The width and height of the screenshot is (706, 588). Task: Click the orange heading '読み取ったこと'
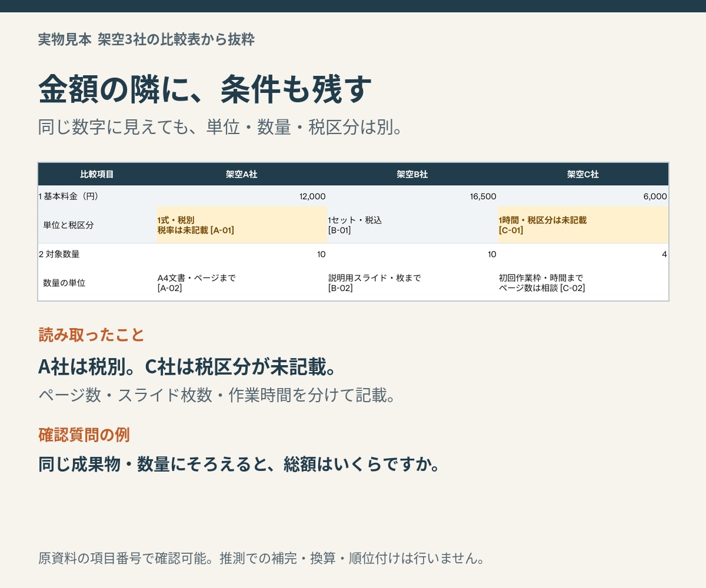pyautogui.click(x=91, y=335)
